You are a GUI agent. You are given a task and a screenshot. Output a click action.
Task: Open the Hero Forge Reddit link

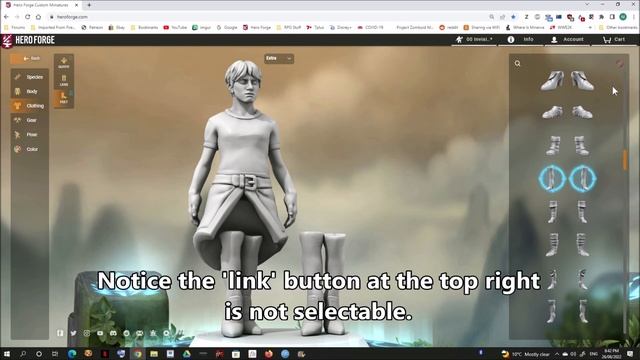pyautogui.click(x=127, y=333)
